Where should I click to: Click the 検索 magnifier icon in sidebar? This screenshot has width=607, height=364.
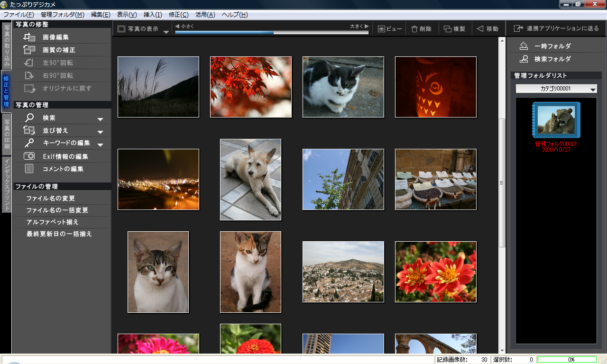coord(29,118)
